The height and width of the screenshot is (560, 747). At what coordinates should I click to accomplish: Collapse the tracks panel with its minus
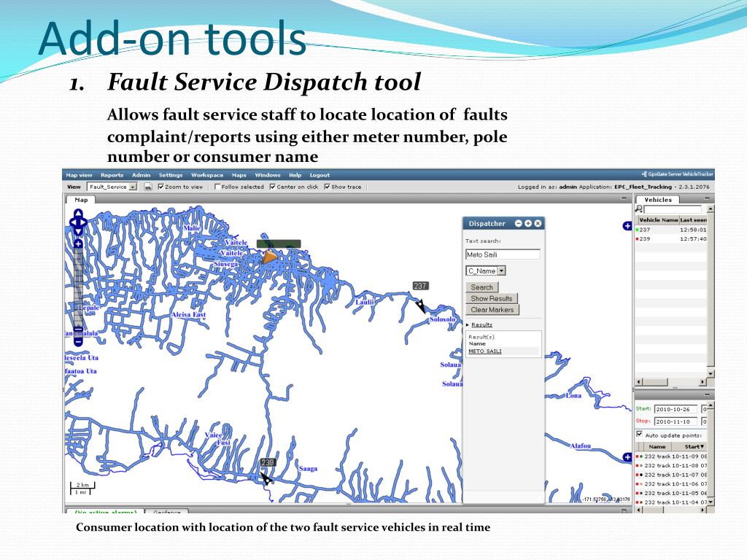(707, 394)
